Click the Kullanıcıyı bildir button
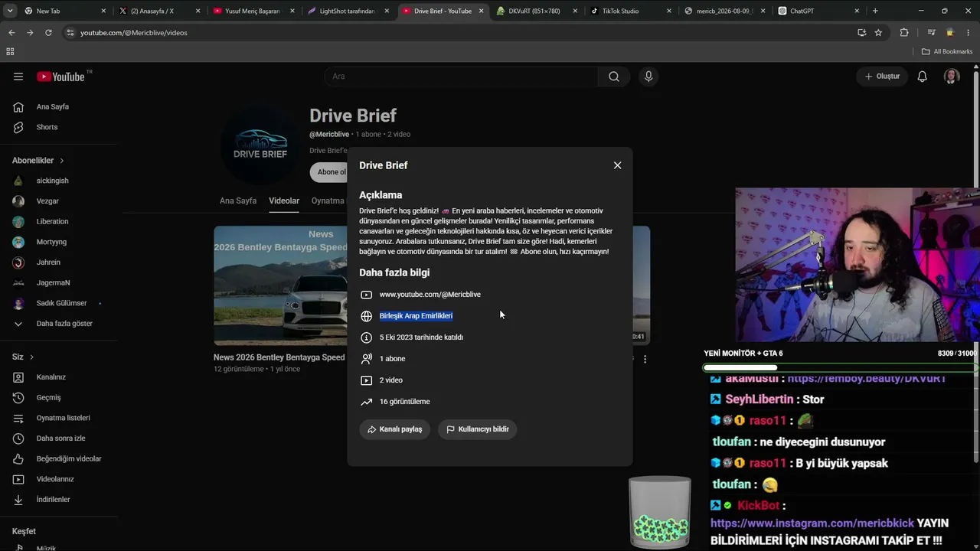This screenshot has width=980, height=551. [478, 429]
